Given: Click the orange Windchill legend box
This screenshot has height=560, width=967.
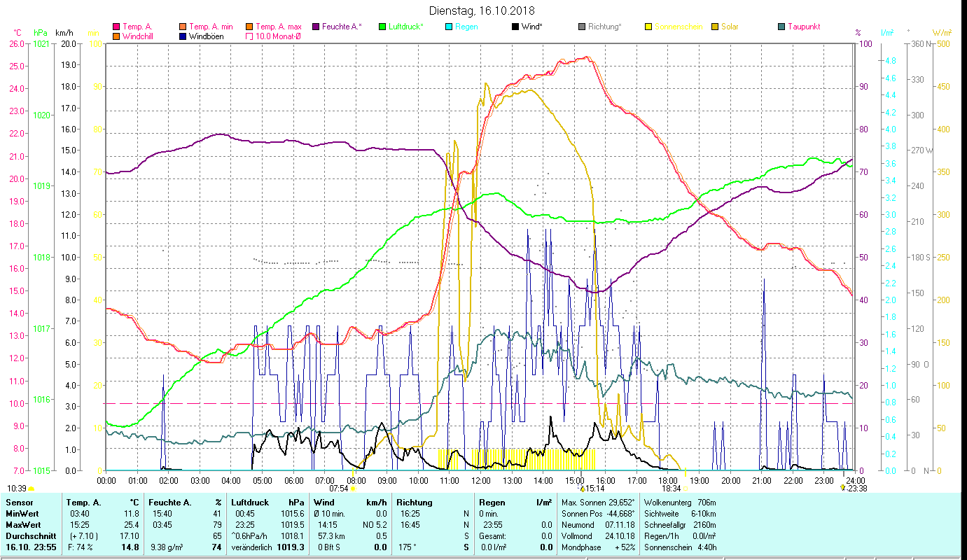Looking at the screenshot, I should click(116, 36).
